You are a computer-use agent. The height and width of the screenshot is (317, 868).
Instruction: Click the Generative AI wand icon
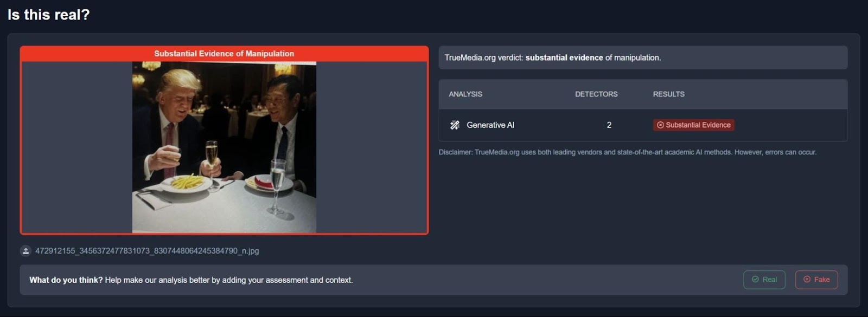pos(455,125)
